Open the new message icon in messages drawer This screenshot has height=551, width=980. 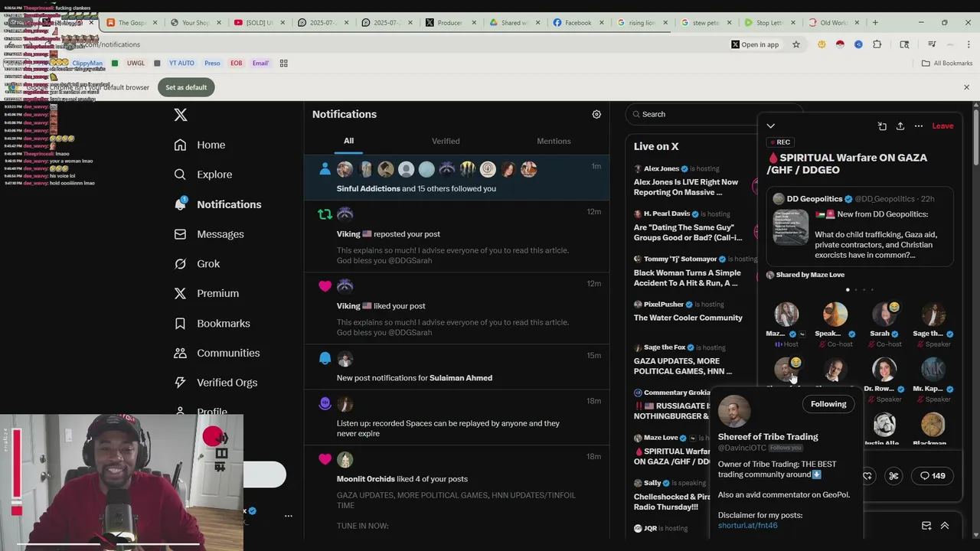pos(926,526)
